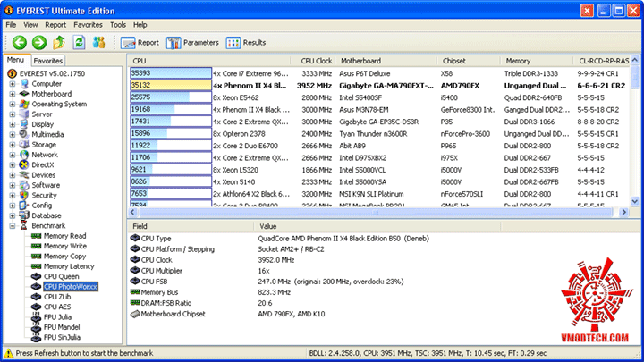
Task: Select the FPU Julia benchmark icon
Action: tap(36, 317)
